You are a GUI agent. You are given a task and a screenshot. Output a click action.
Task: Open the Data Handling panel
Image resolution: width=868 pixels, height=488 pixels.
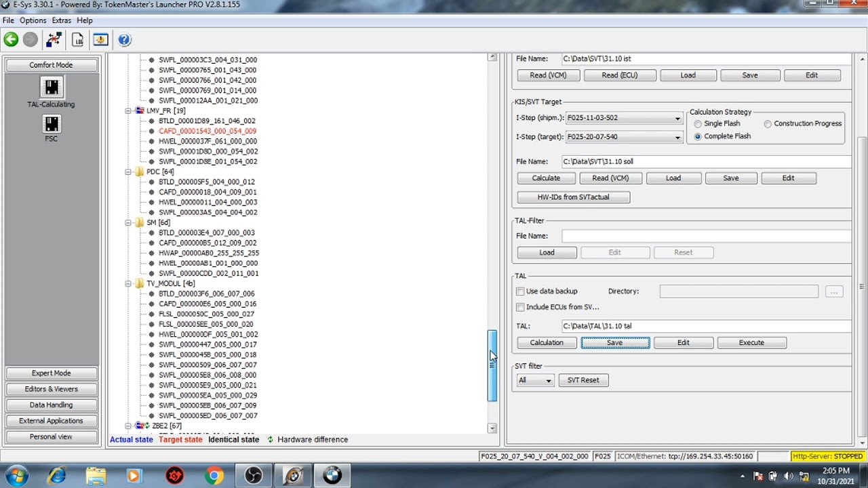51,405
